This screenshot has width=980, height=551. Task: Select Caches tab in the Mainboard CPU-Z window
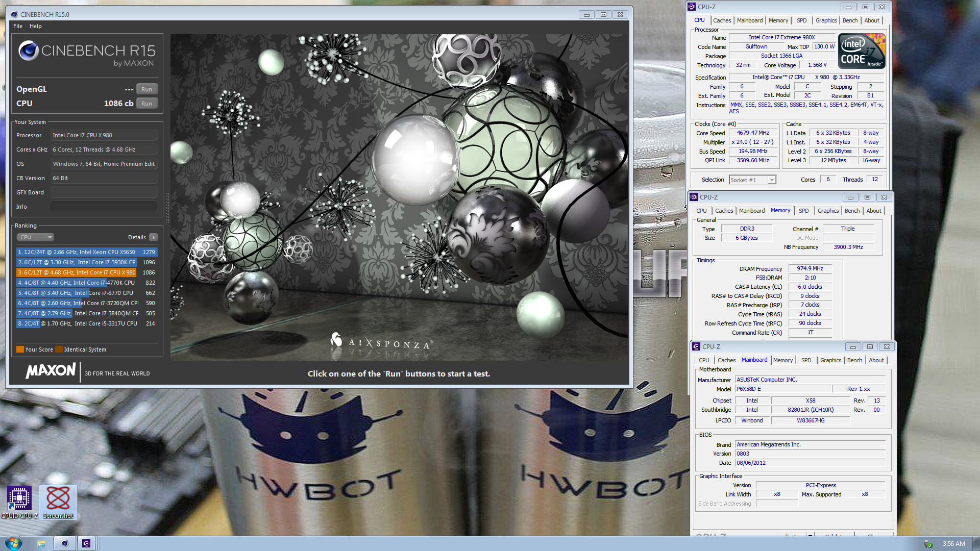(x=727, y=360)
